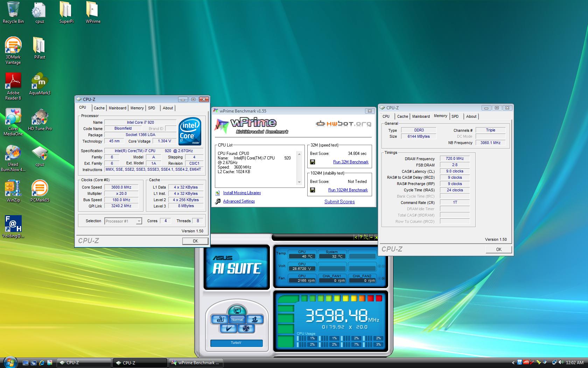Expand hidden system tray icons arrow

(513, 363)
